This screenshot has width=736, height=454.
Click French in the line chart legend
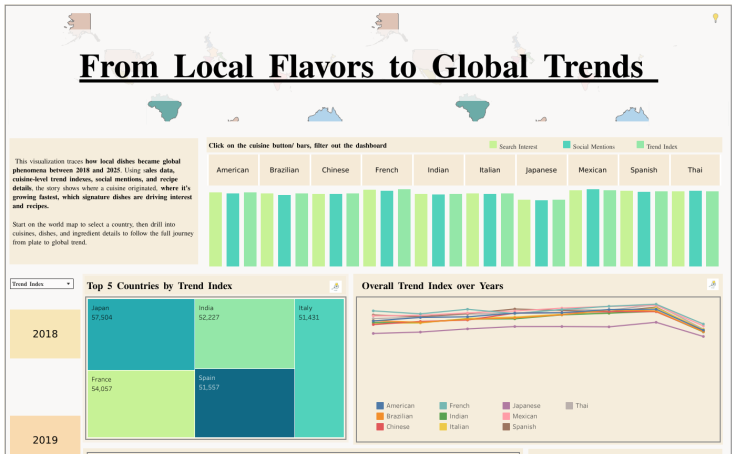(x=454, y=406)
